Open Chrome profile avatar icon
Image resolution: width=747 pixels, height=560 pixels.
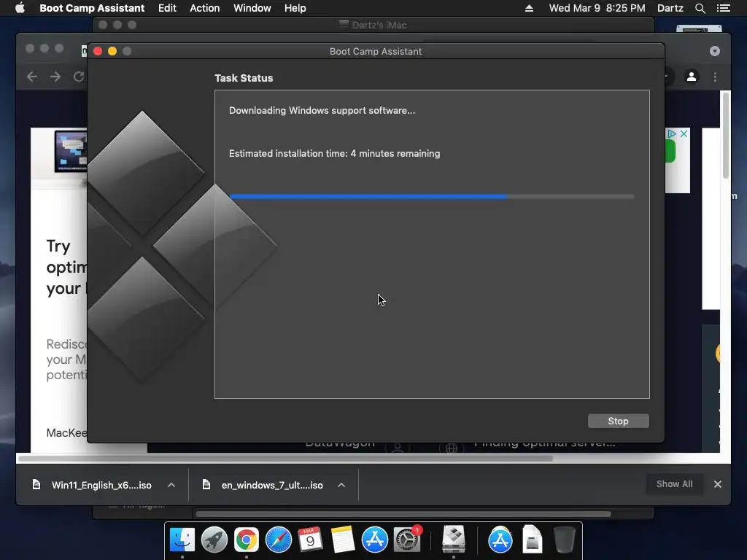coord(692,76)
